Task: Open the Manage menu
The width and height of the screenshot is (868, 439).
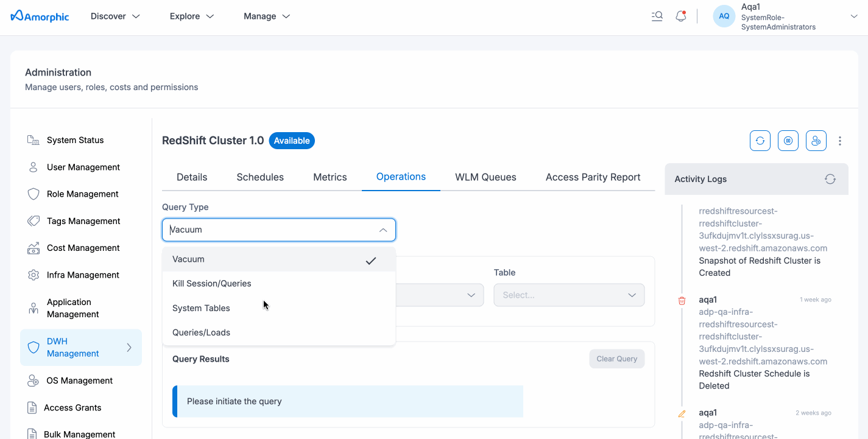Action: [267, 16]
